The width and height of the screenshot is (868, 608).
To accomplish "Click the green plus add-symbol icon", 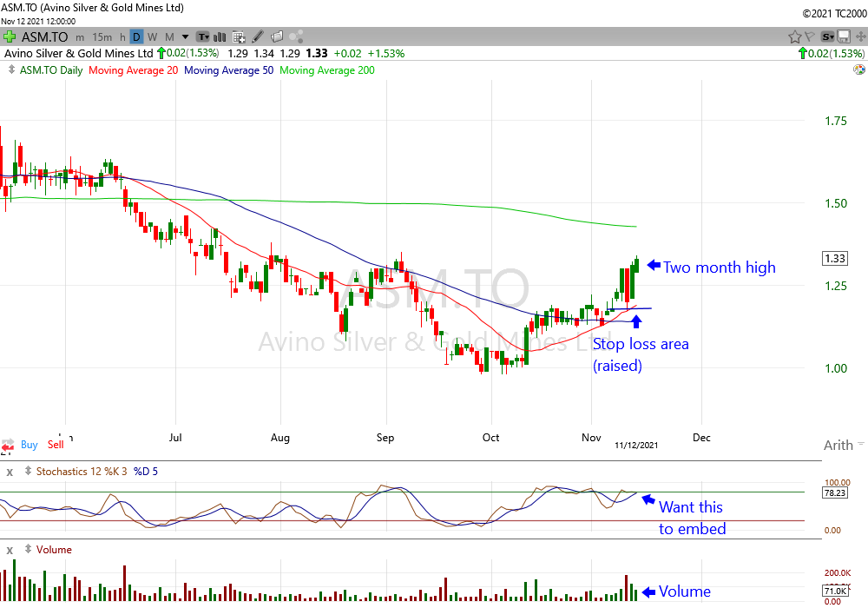I will point(9,37).
